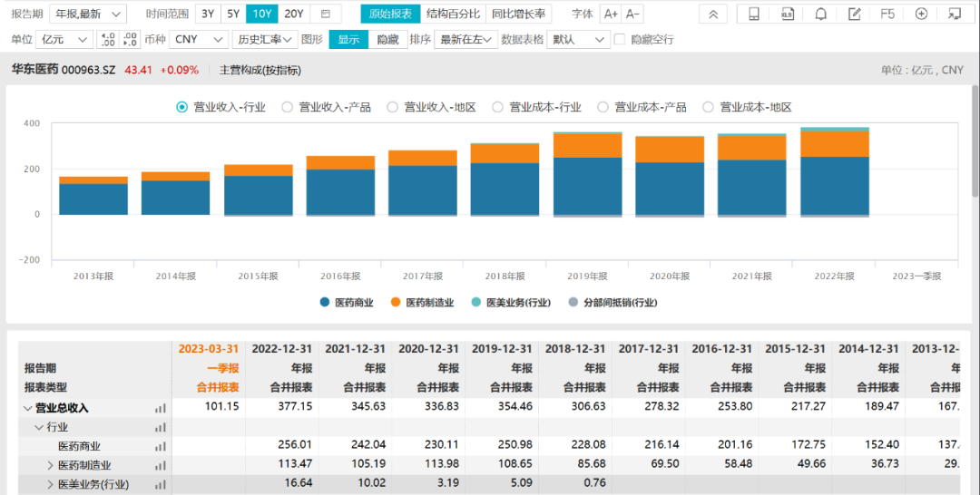Select the 20Y time range button
This screenshot has height=495, width=980.
pos(294,14)
